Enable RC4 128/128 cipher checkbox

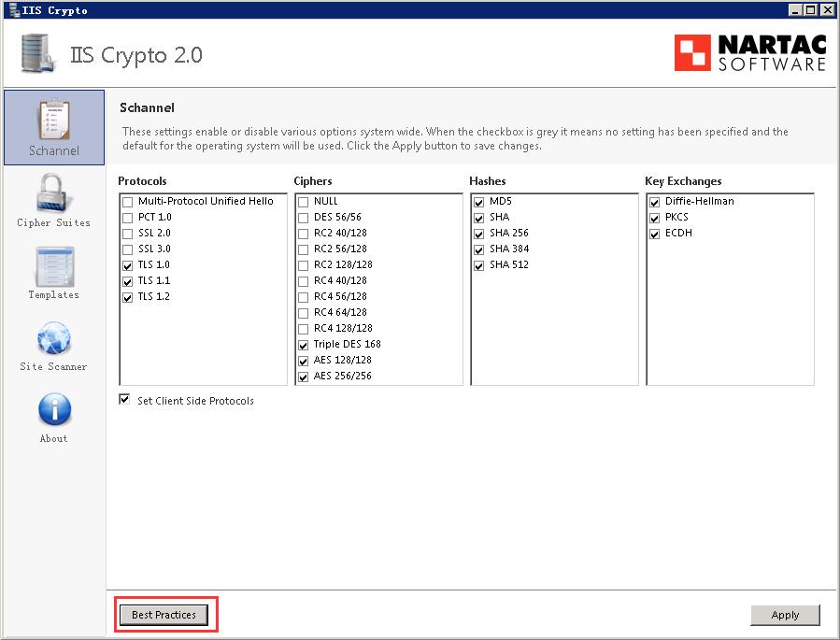304,330
